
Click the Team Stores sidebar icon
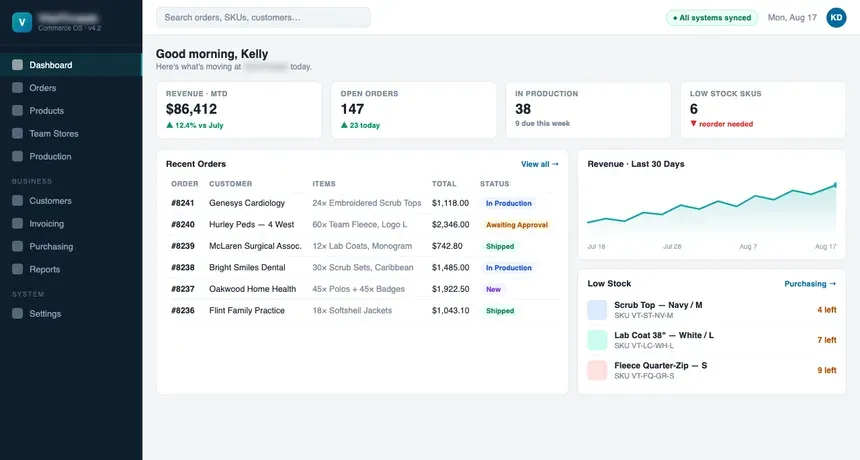[x=18, y=133]
